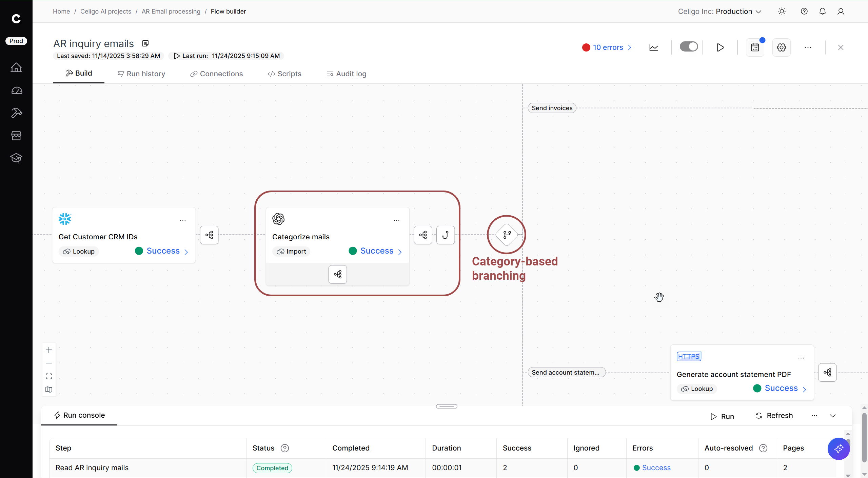Click the purple AI assistant button
The width and height of the screenshot is (868, 478).
(838, 449)
